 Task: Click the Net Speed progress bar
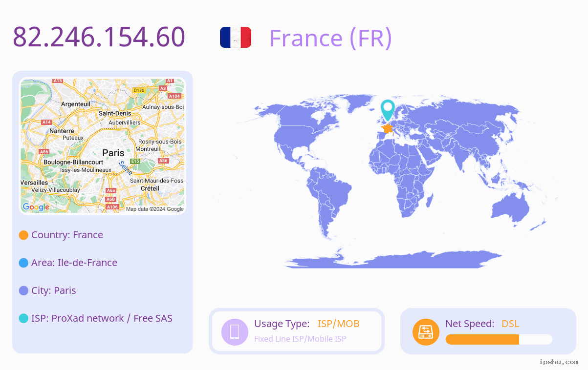[499, 339]
